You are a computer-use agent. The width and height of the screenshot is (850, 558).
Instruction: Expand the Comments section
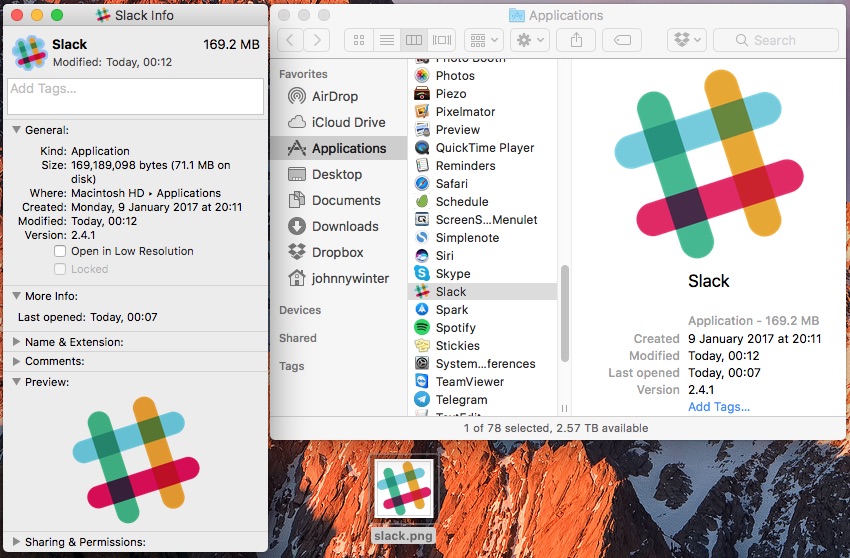pyautogui.click(x=16, y=361)
